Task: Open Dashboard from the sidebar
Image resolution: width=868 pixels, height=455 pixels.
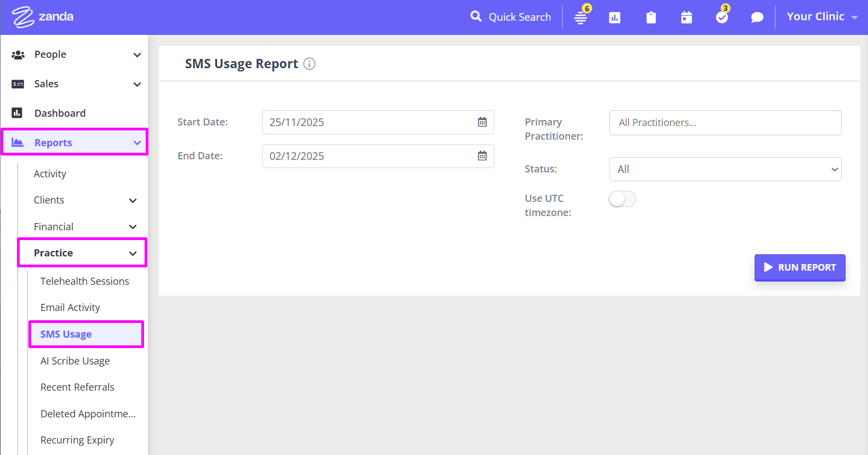Action: point(60,113)
